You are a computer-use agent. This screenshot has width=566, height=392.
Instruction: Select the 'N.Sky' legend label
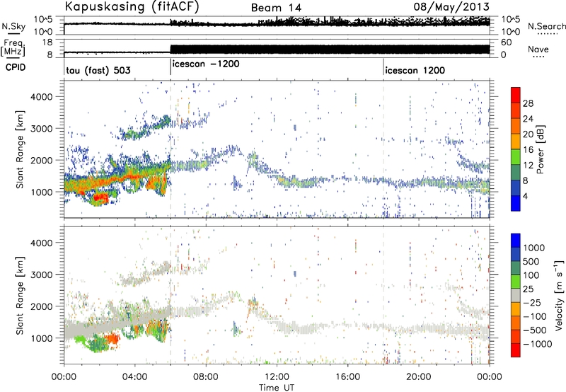click(x=13, y=26)
